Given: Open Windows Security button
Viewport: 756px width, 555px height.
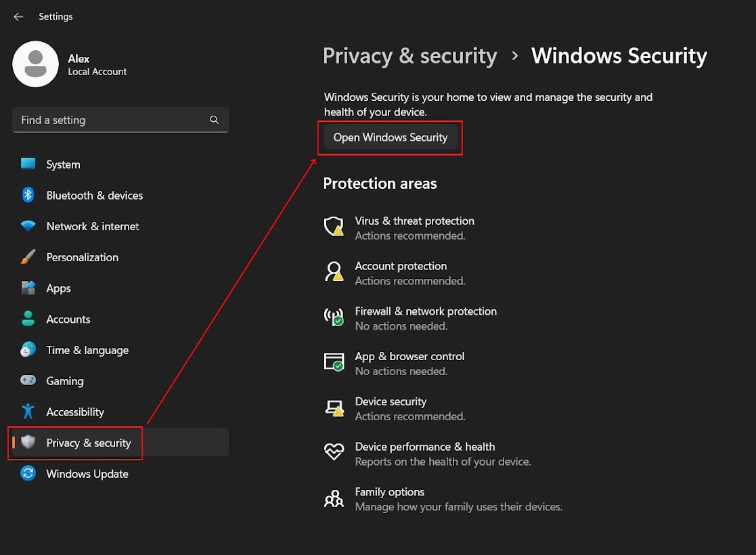Looking at the screenshot, I should click(x=391, y=137).
